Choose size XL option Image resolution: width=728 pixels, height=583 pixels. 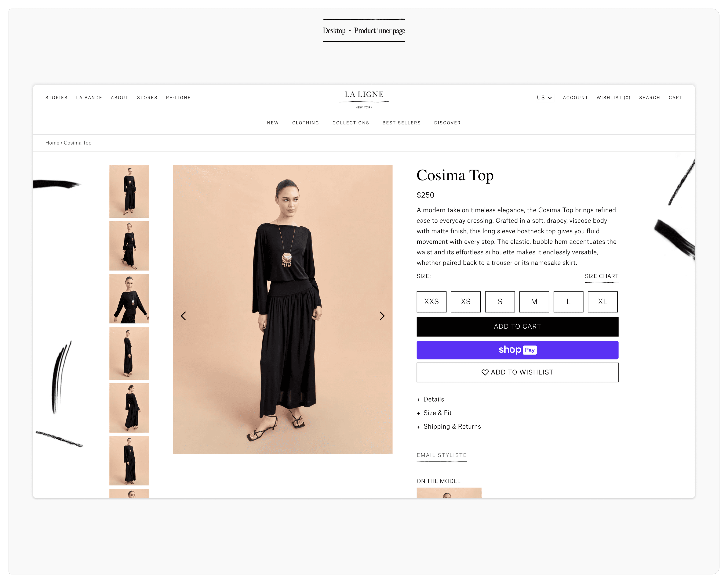(x=602, y=302)
